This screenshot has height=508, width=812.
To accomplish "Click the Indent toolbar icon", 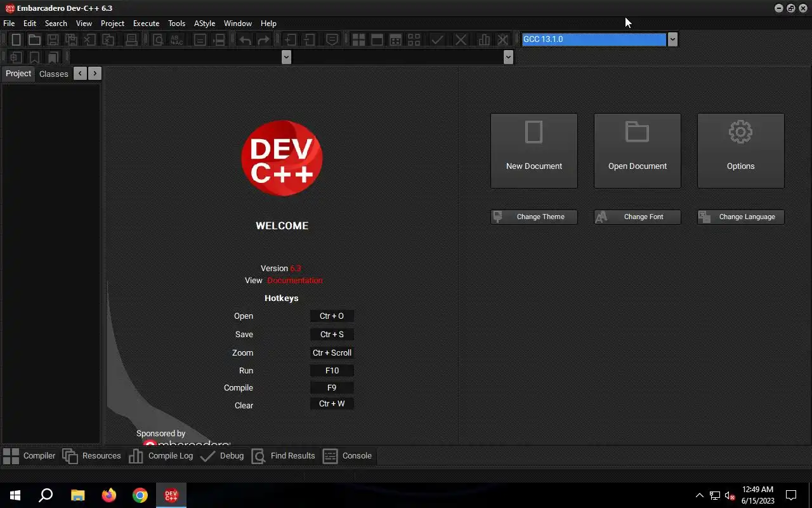I will tap(291, 39).
